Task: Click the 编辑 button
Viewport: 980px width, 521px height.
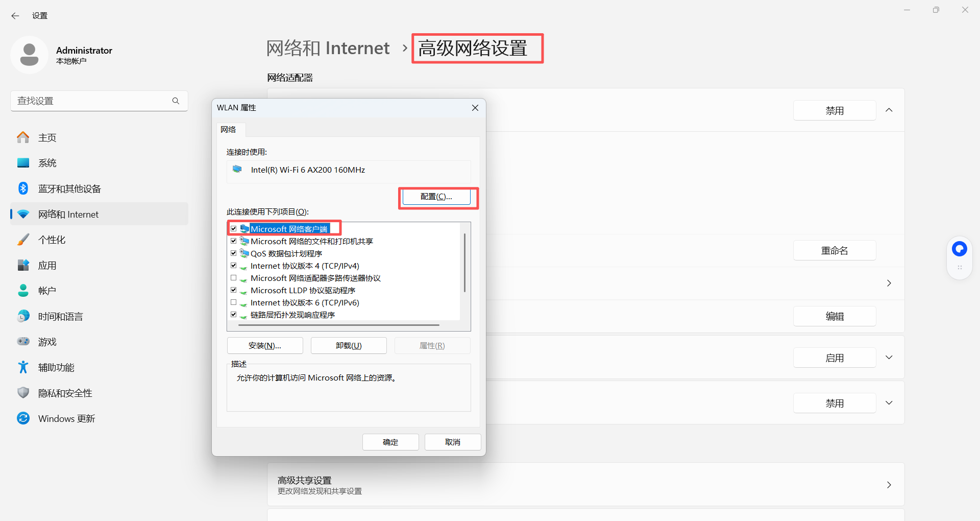Action: click(x=835, y=316)
